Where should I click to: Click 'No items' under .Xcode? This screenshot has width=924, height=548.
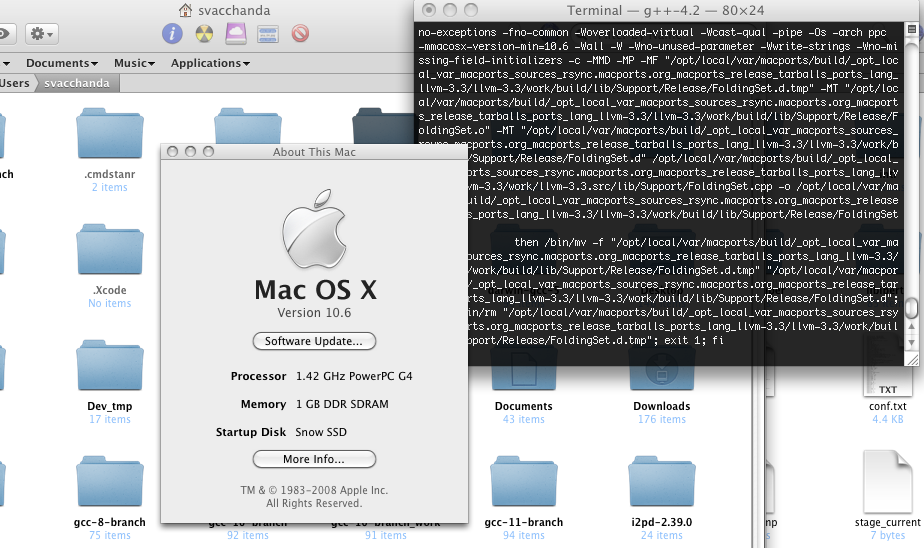point(110,303)
